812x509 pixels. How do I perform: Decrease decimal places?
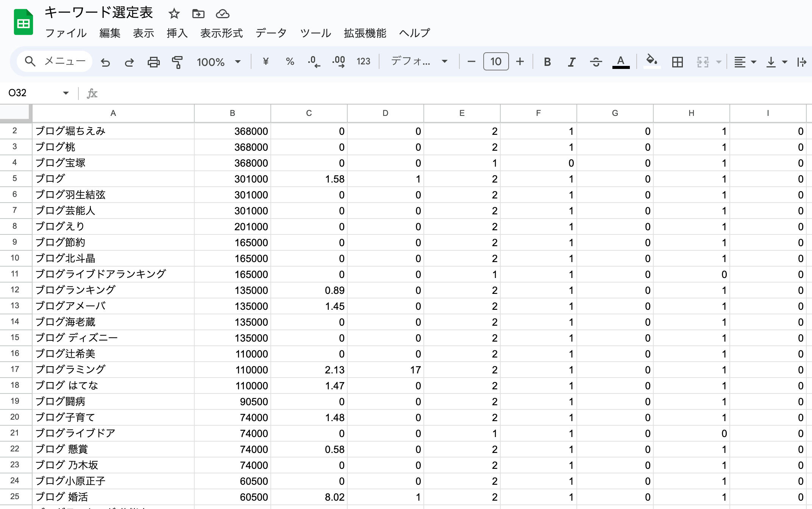pyautogui.click(x=314, y=61)
